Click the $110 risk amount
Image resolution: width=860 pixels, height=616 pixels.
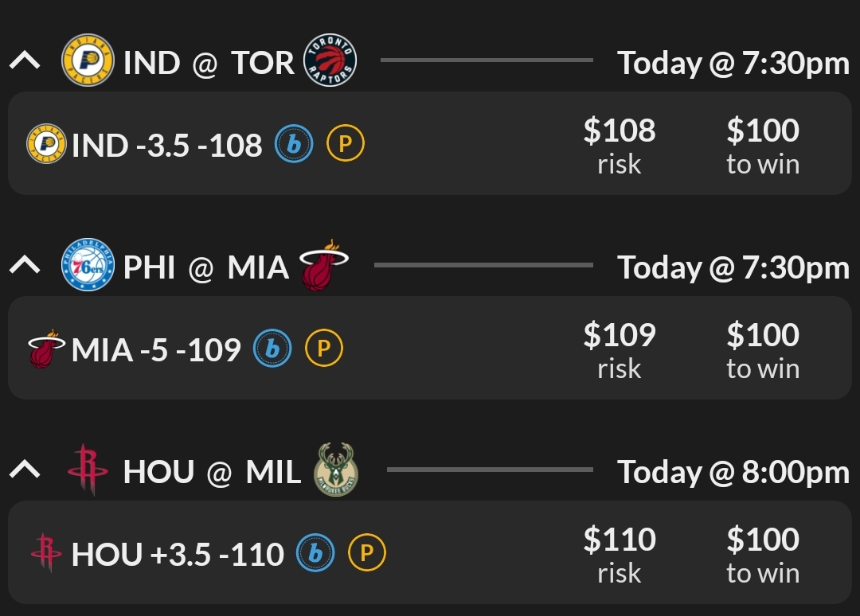pyautogui.click(x=620, y=553)
